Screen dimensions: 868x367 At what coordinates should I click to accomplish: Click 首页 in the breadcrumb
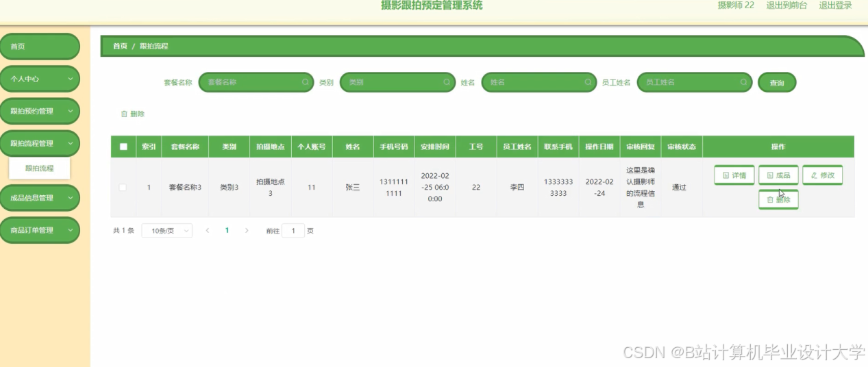pyautogui.click(x=120, y=46)
